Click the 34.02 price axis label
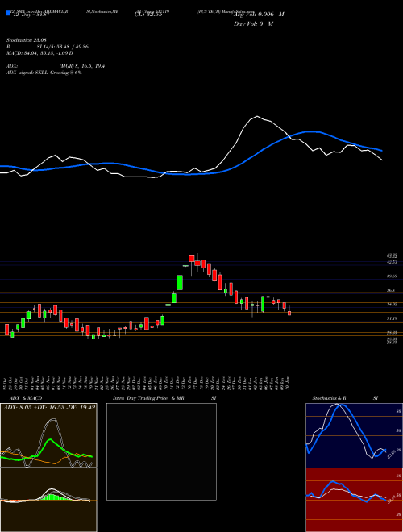The image size is (403, 532). 393,305
